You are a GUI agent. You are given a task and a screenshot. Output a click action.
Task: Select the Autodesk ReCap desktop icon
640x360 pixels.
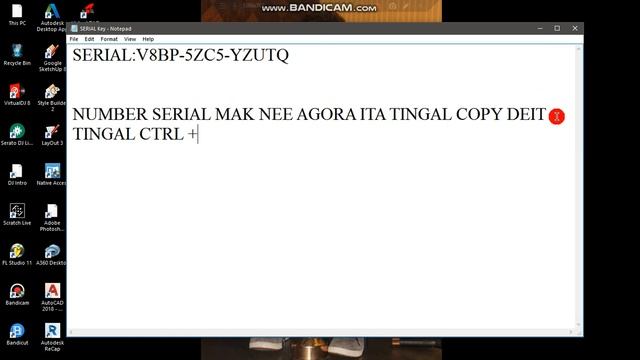pos(52,337)
